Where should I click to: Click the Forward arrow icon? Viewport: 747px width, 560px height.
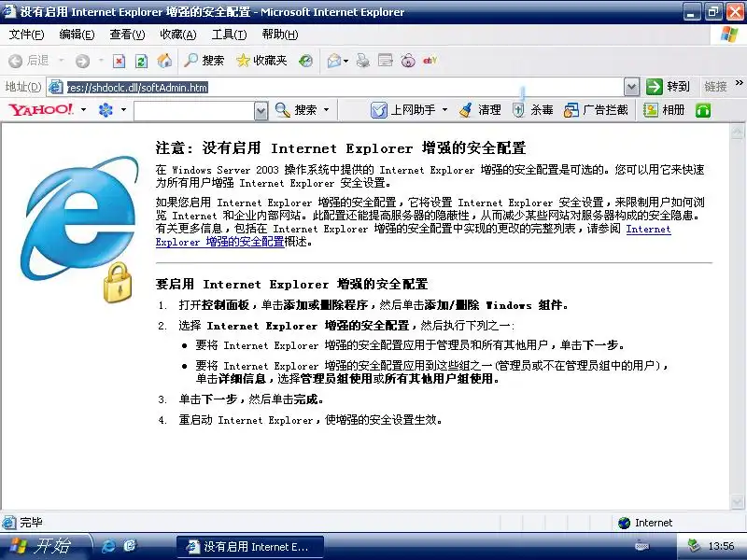(82, 61)
